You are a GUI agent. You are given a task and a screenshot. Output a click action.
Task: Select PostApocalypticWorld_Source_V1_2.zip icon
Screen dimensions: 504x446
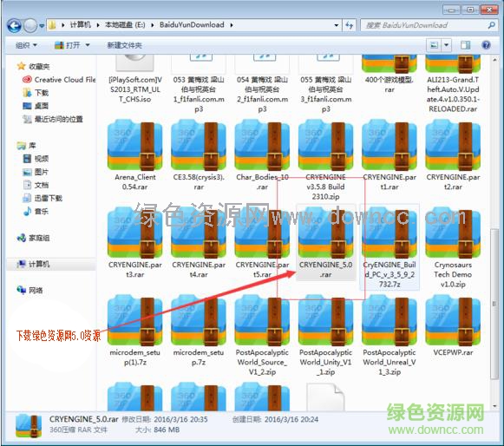[262, 320]
